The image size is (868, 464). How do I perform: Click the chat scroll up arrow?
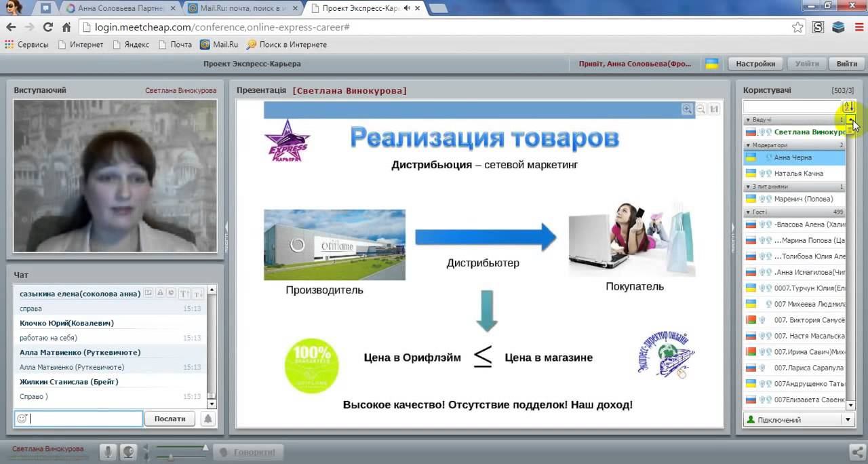click(212, 290)
